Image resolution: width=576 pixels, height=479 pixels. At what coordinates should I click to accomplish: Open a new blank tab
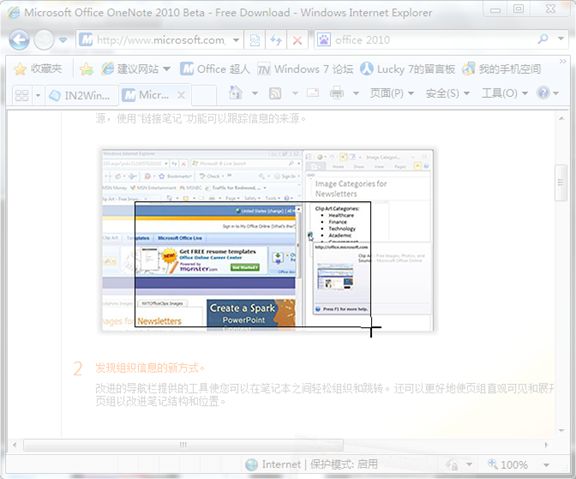tap(203, 96)
